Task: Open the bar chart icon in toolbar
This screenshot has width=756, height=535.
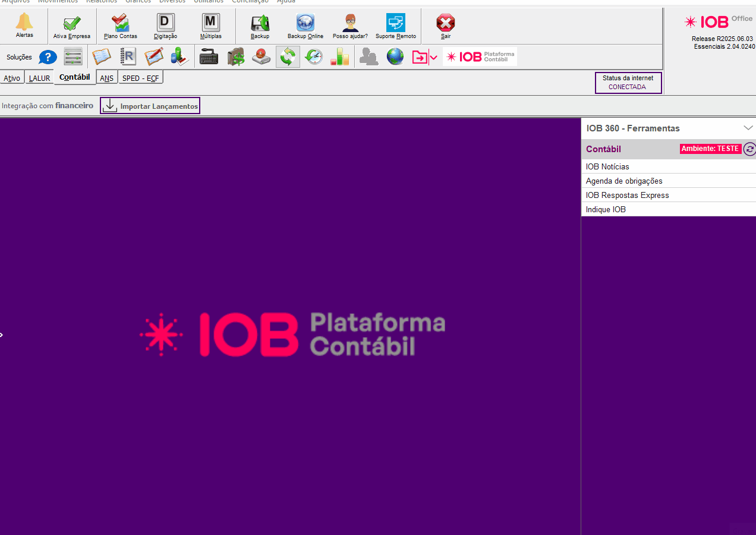Action: (339, 57)
